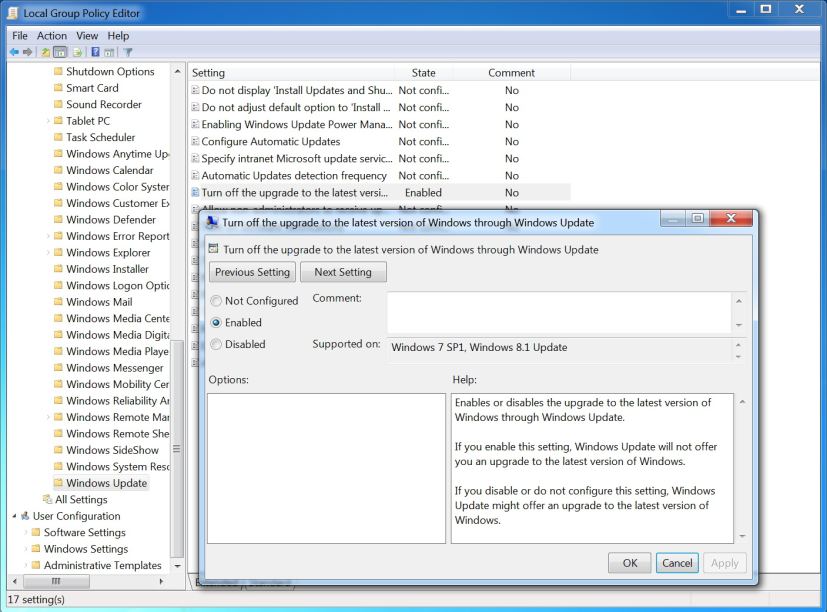Expand the Windows Settings node
Image resolution: width=827 pixels, height=612 pixels.
point(26,549)
